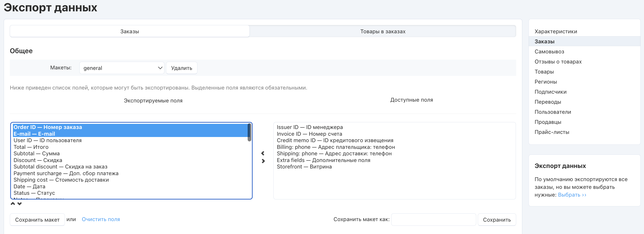Viewport: 644px width, 234px height.
Task: Click the Очистить поля link
Action: (101, 219)
